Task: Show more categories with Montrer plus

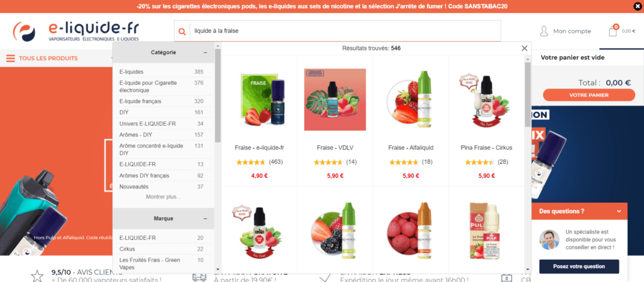Action: point(163,197)
